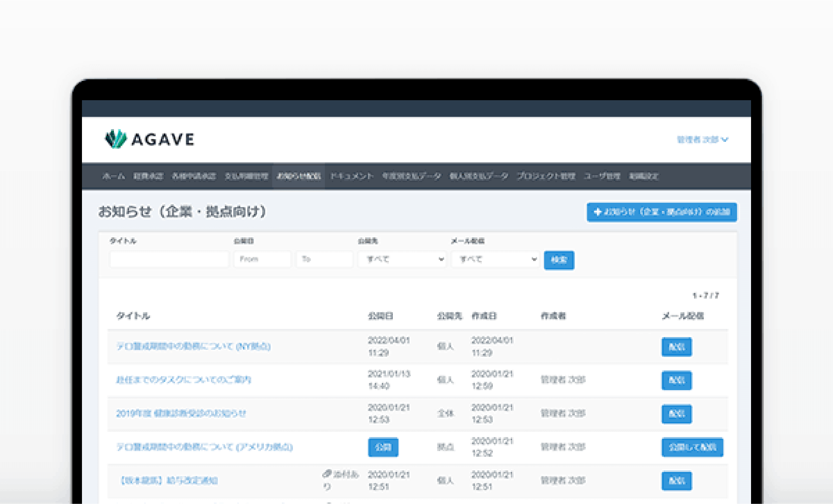This screenshot has height=504, width=833.
Task: Click 配信 in the 2019年度 健康診断 row
Action: pyautogui.click(x=677, y=414)
